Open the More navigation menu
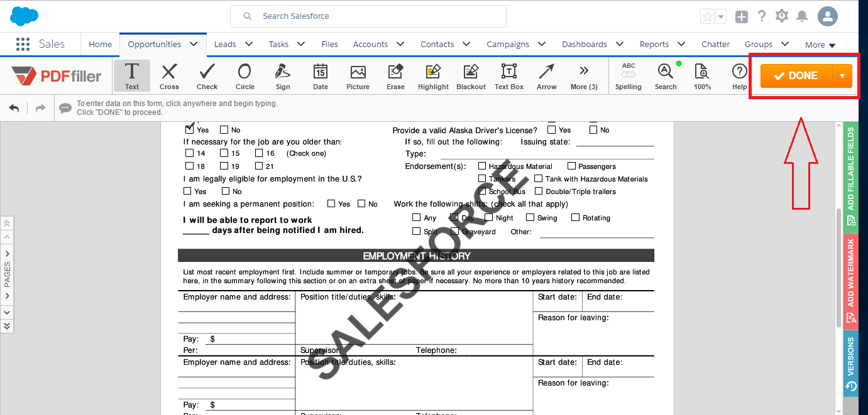This screenshot has width=868, height=415. click(x=820, y=45)
